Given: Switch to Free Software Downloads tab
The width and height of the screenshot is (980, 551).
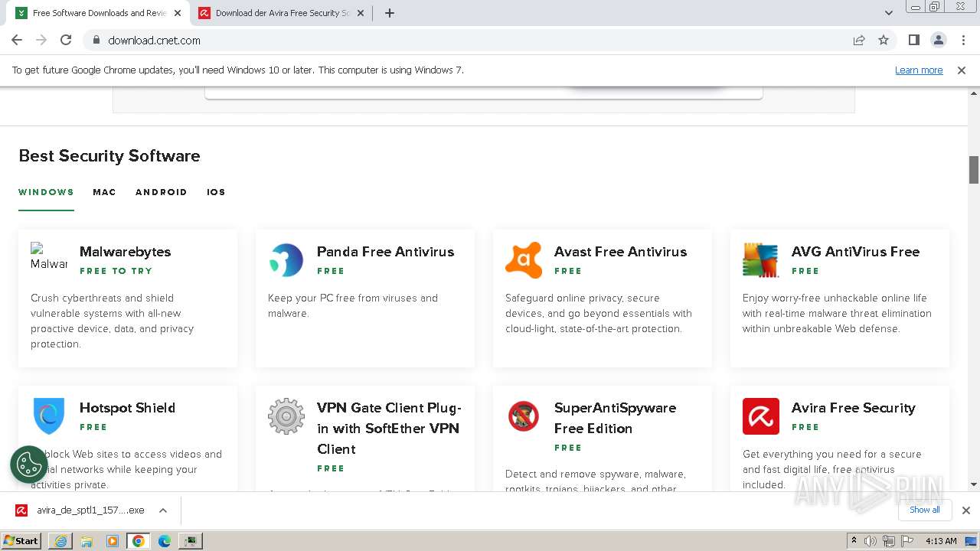Looking at the screenshot, I should click(97, 13).
